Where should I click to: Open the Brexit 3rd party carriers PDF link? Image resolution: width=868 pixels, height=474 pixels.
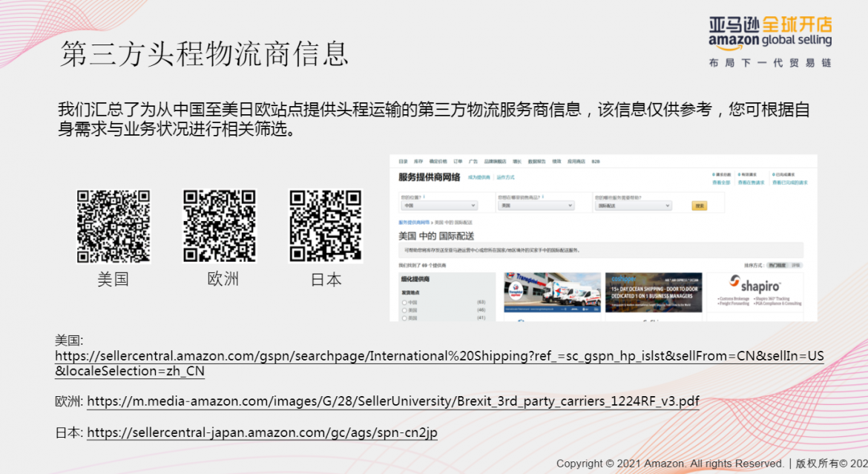coord(393,401)
